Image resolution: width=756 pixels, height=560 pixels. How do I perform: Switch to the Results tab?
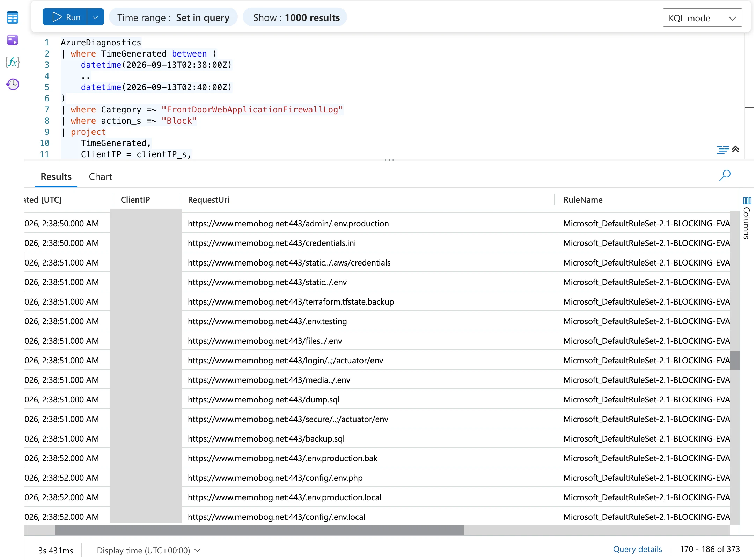coord(56,177)
